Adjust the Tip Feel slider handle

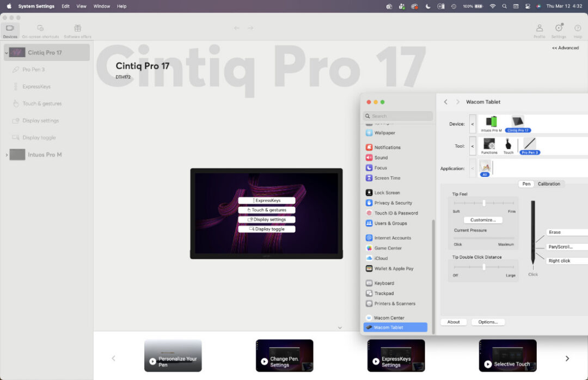[484, 203]
